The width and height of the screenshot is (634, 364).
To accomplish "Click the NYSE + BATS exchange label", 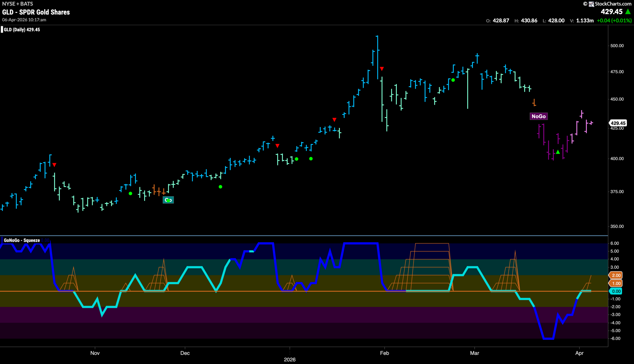I will point(18,4).
